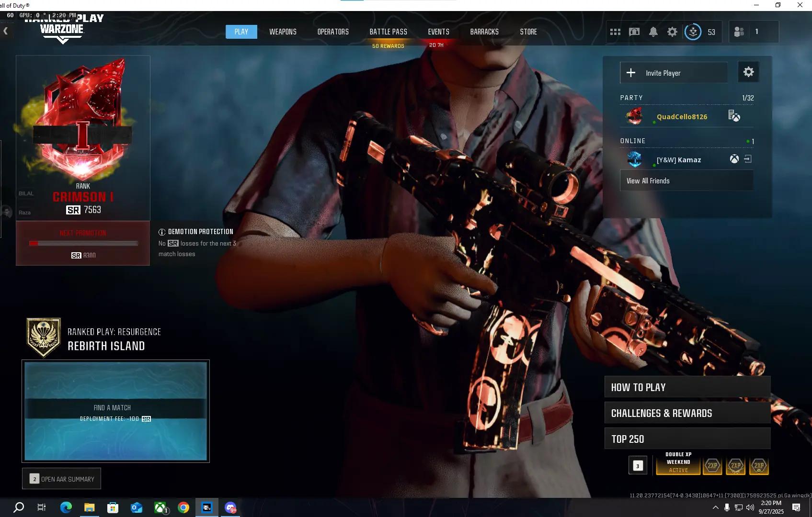This screenshot has height=517, width=812.
Task: Open the Weapons tab
Action: tap(283, 32)
